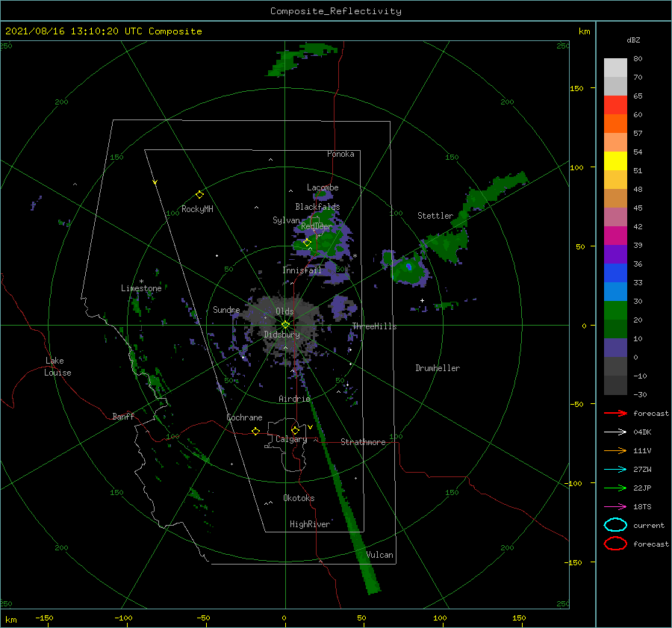Click the Airdrie label
This screenshot has width=672, height=628.
294,399
